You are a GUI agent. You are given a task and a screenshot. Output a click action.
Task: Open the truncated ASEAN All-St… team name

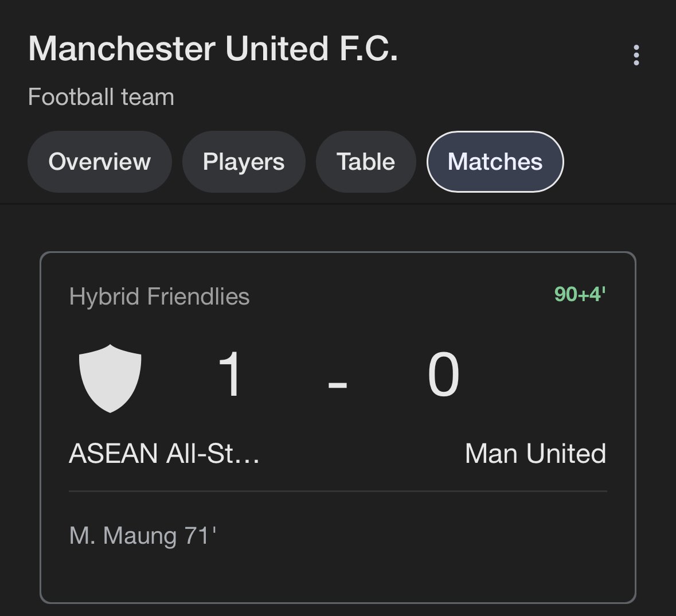click(164, 453)
